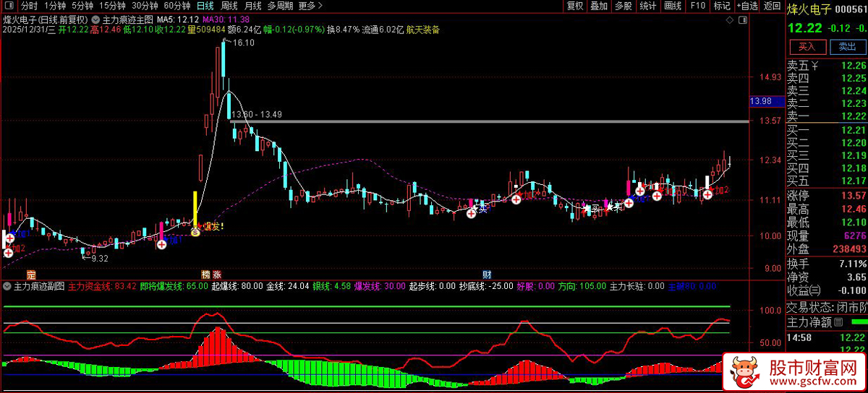868x393 pixels.
Task: Click the 榜 marker at chart bottom
Action: tap(206, 275)
